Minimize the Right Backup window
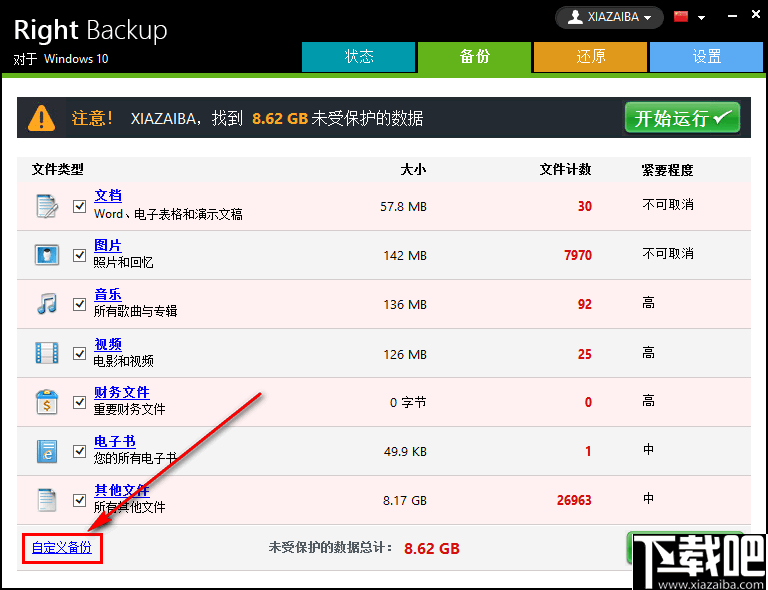 (732, 16)
